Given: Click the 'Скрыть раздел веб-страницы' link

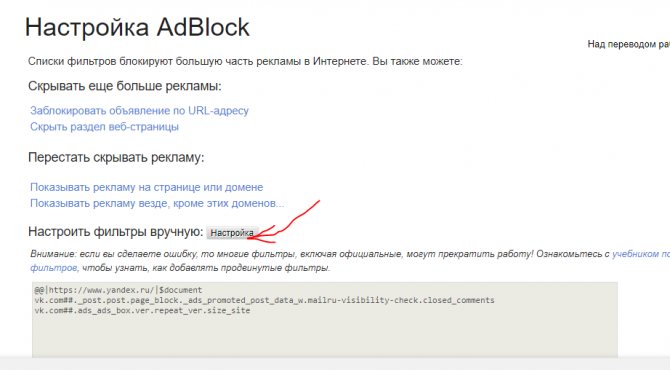Looking at the screenshot, I should [x=104, y=127].
